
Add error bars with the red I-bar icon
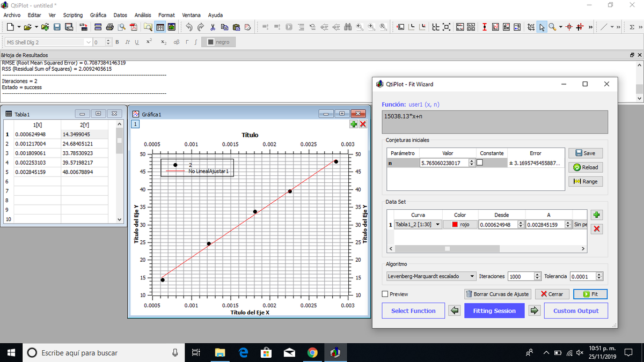pyautogui.click(x=484, y=27)
